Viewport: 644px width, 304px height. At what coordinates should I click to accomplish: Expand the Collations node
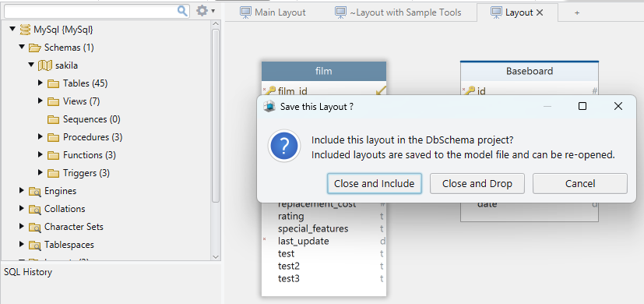click(x=22, y=208)
